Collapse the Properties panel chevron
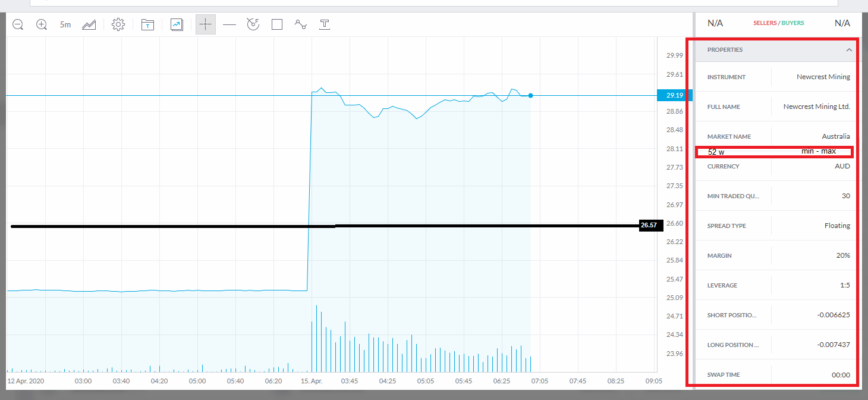The width and height of the screenshot is (868, 400). (849, 50)
